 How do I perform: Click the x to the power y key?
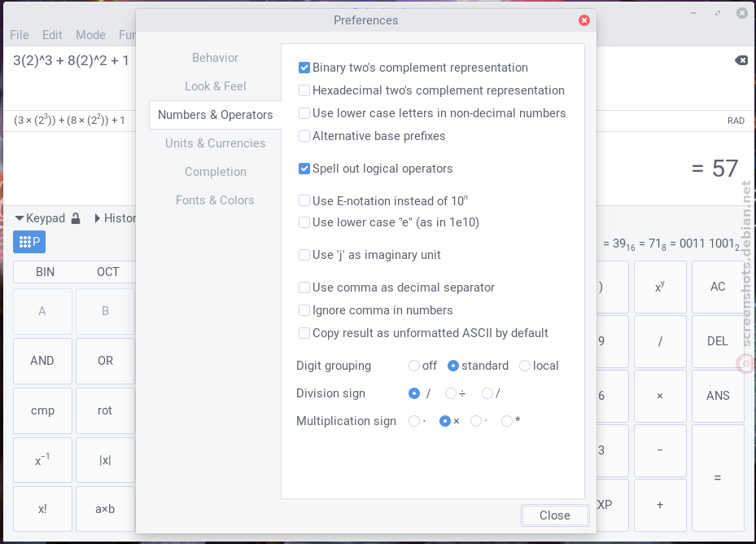660,287
